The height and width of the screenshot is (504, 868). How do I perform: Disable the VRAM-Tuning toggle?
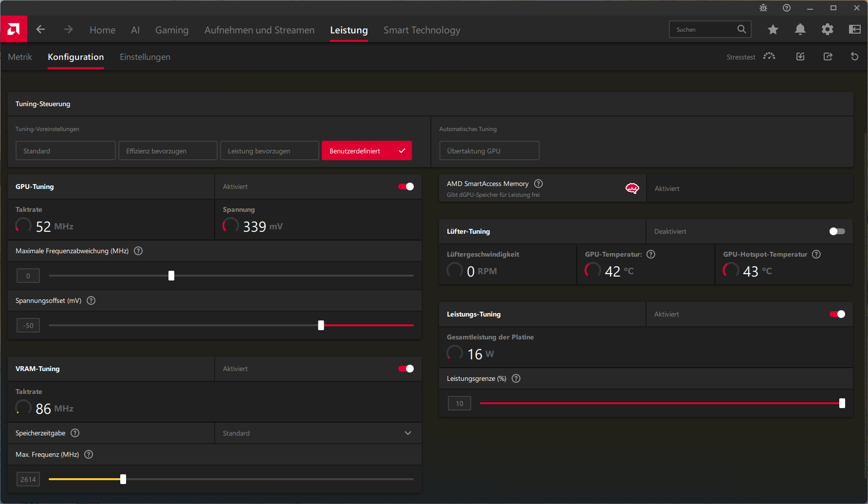pyautogui.click(x=406, y=369)
